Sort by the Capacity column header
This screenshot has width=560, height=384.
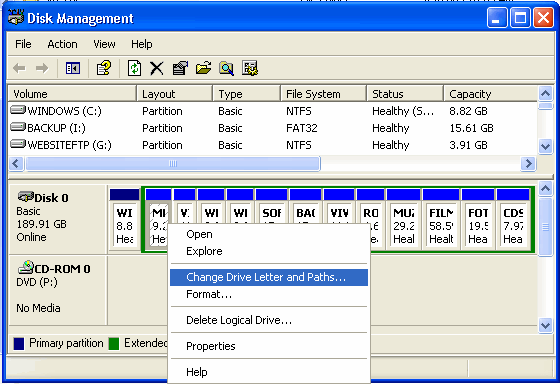491,94
